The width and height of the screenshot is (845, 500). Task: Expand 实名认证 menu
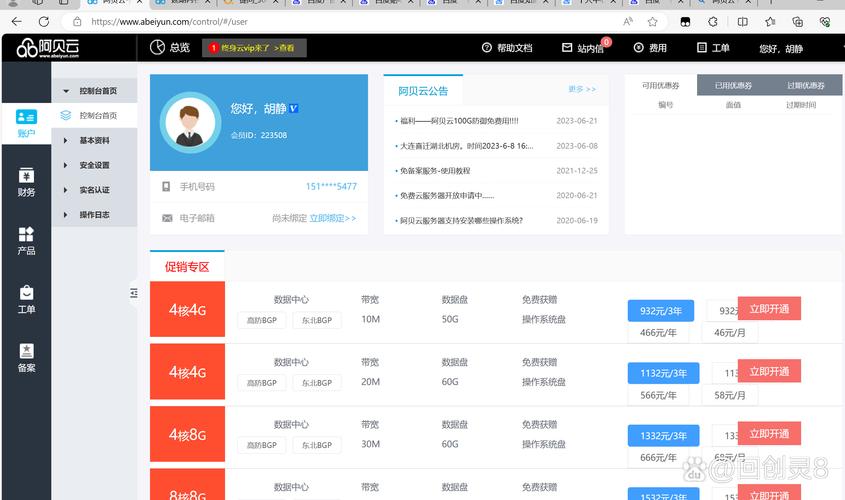click(94, 190)
